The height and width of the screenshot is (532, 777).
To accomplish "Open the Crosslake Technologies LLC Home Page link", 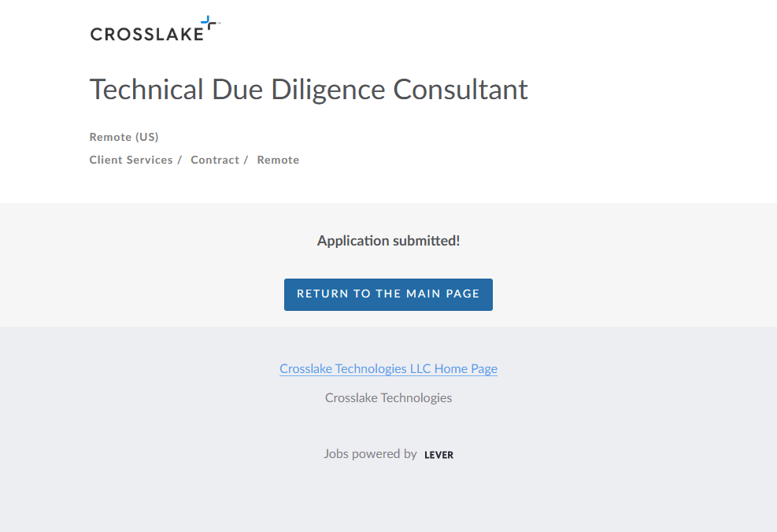I will 388,368.
